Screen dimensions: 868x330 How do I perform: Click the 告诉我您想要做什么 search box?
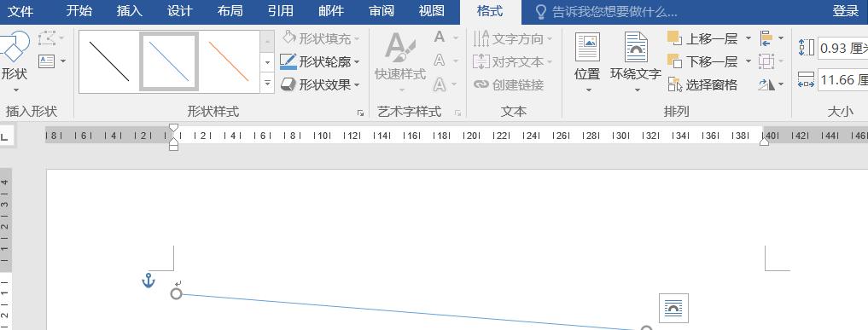(x=607, y=12)
